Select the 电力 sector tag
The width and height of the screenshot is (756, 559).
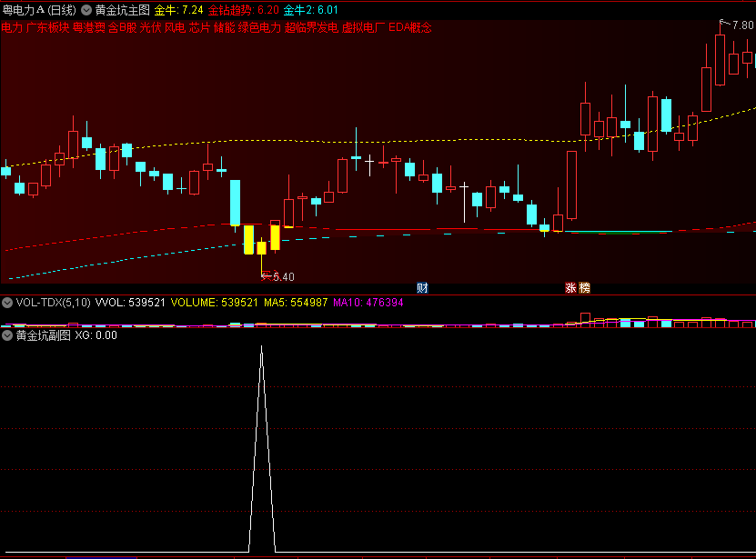(x=12, y=28)
